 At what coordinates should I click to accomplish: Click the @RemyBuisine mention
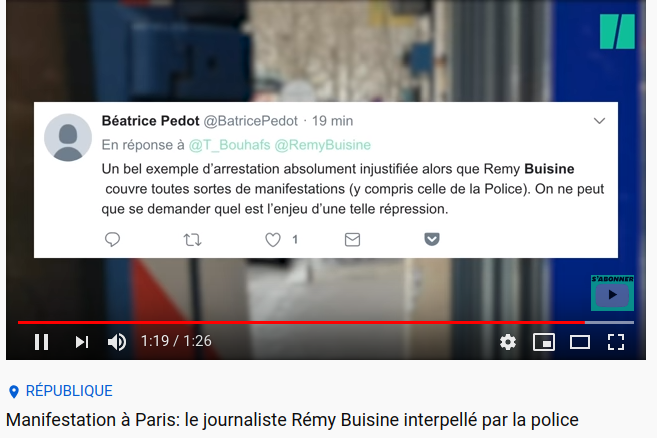(x=323, y=145)
